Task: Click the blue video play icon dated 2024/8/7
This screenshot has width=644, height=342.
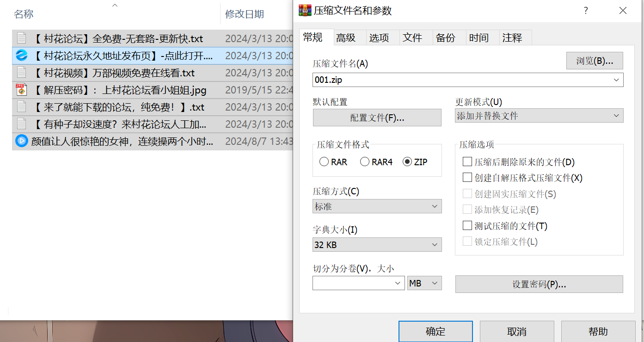Action: pyautogui.click(x=21, y=141)
